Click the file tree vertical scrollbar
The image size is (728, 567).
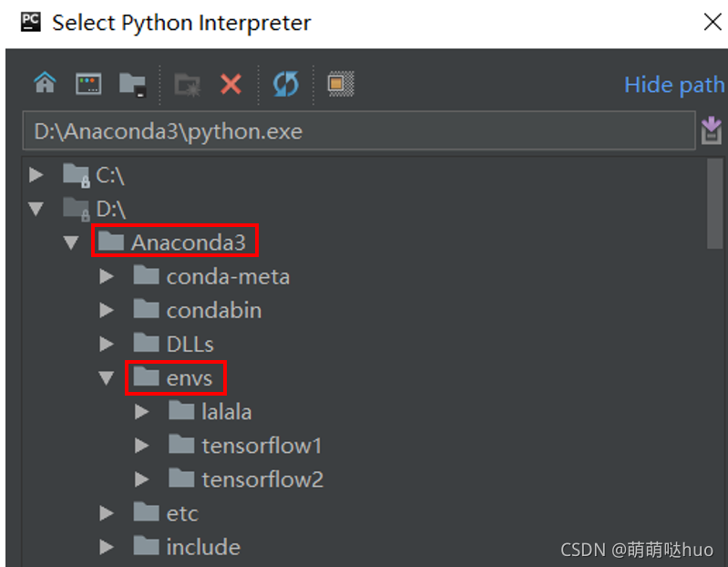point(715,204)
